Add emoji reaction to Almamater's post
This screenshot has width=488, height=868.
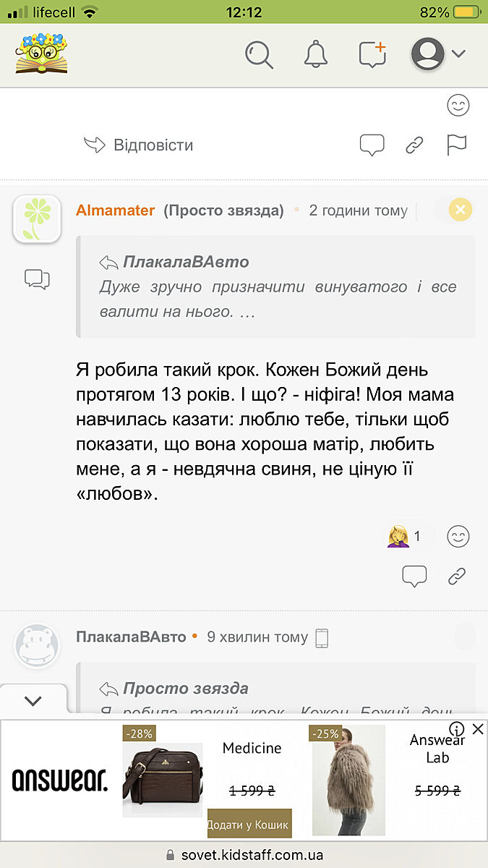[458, 536]
